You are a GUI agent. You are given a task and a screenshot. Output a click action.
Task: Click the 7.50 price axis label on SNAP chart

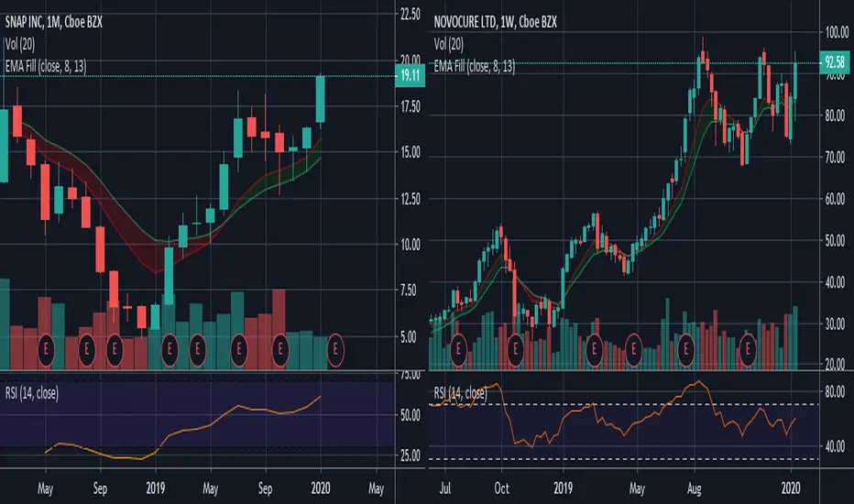click(409, 290)
